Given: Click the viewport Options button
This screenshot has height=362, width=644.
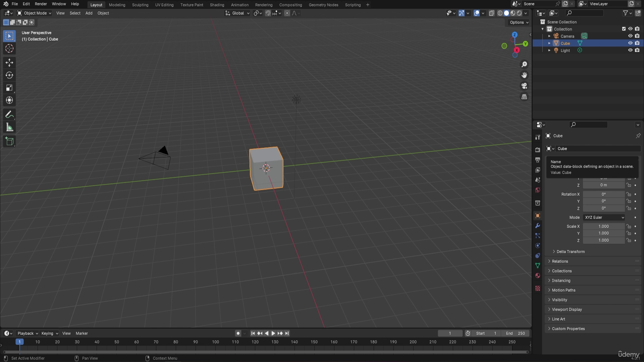Looking at the screenshot, I should pyautogui.click(x=519, y=22).
